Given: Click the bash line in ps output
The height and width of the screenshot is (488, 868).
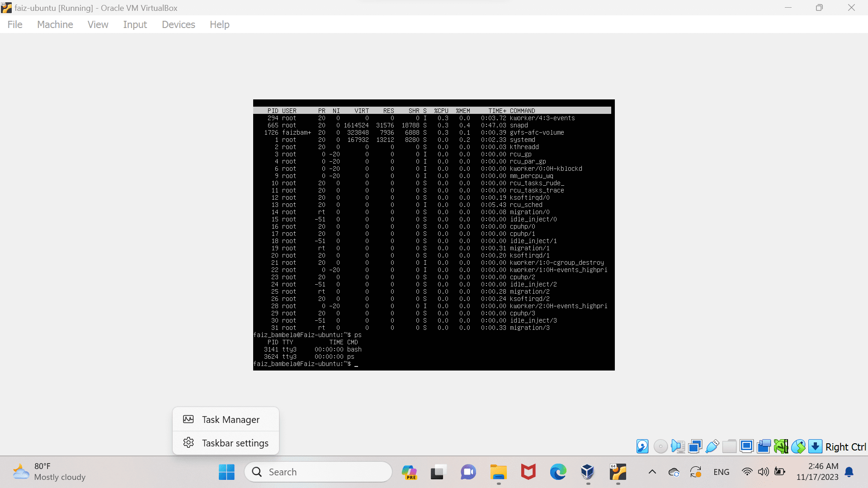Looking at the screenshot, I should (313, 349).
